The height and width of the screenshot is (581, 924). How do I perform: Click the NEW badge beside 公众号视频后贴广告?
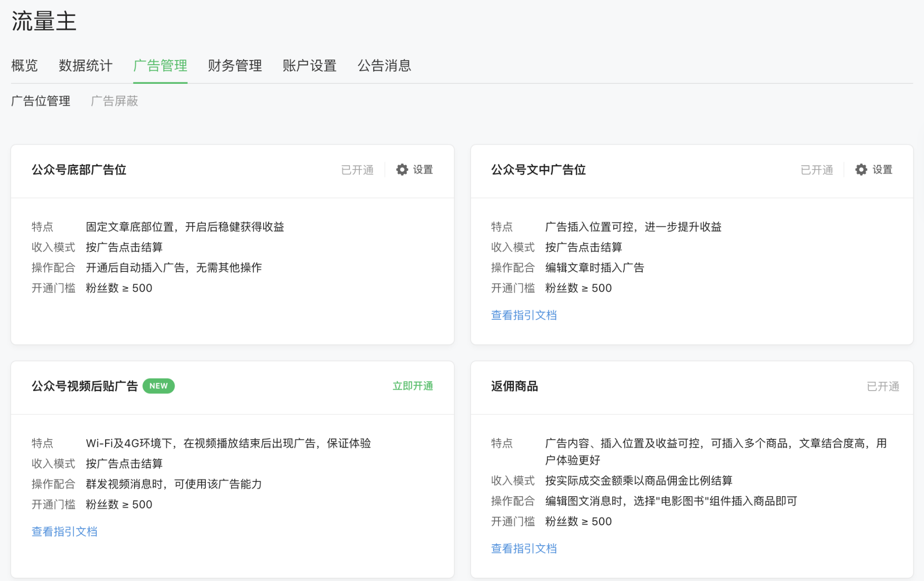point(159,386)
